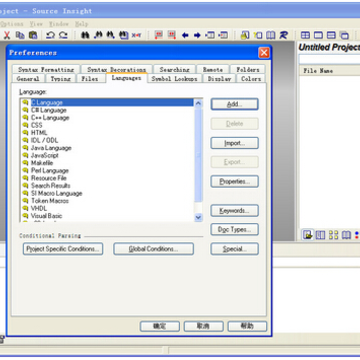Image resolution: width=360 pixels, height=360 pixels.
Task: Click the Special... button
Action: tap(234, 249)
